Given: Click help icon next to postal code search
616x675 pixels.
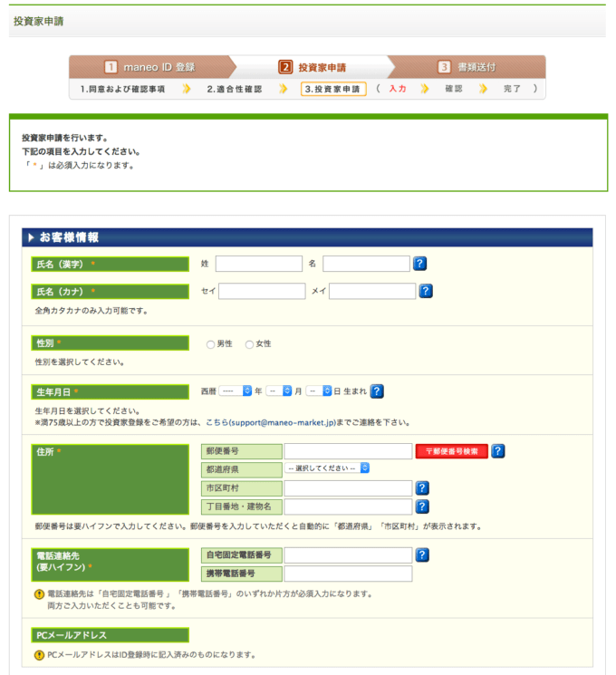Looking at the screenshot, I should point(497,451).
